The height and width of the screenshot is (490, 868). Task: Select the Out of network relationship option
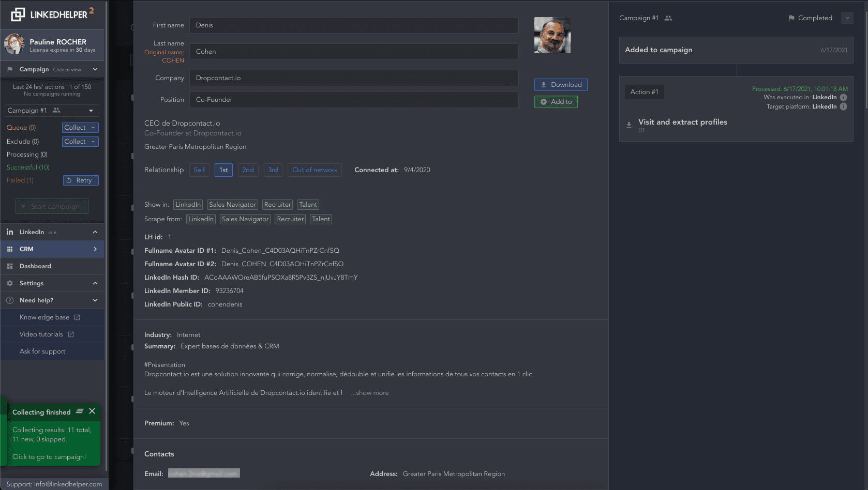click(315, 170)
